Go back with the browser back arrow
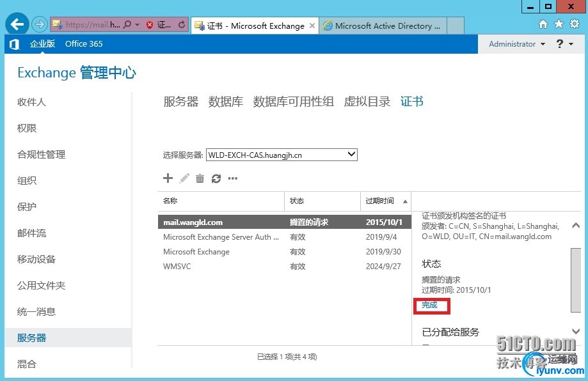Viewport: 588px width, 381px height. pyautogui.click(x=17, y=24)
